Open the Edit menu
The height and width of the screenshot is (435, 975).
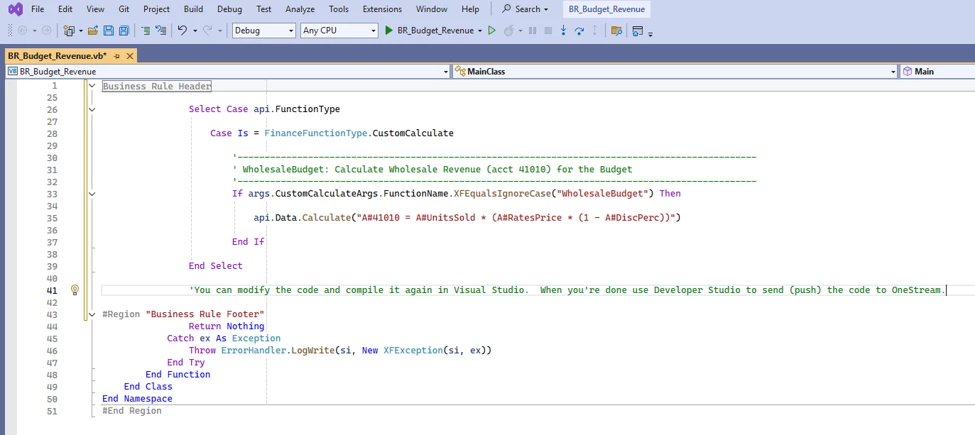tap(65, 9)
